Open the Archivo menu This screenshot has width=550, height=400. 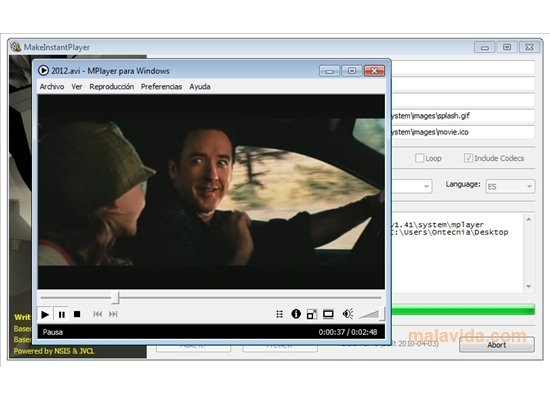click(52, 87)
